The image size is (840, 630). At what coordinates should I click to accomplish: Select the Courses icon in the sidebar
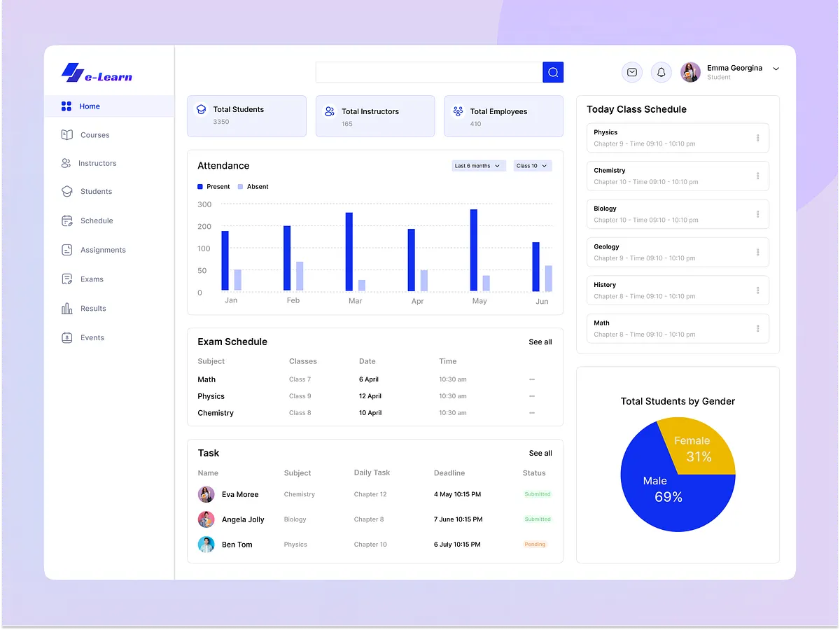(67, 134)
